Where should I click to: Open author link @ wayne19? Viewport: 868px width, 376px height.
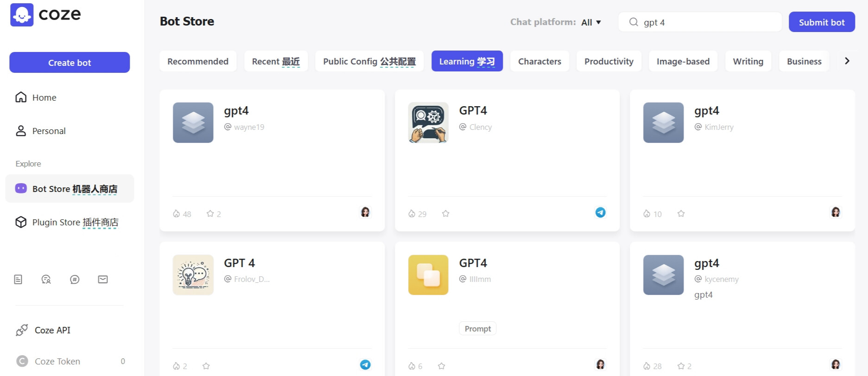click(x=244, y=127)
